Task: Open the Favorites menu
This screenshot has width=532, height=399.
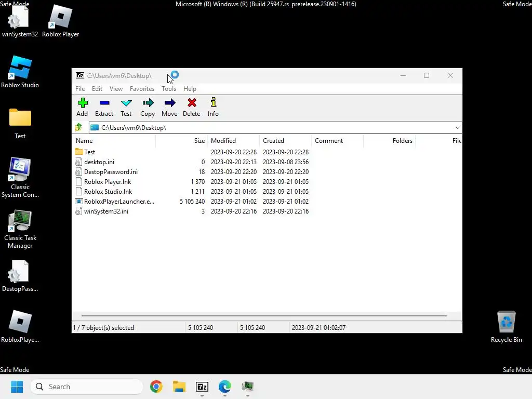Action: coord(142,88)
